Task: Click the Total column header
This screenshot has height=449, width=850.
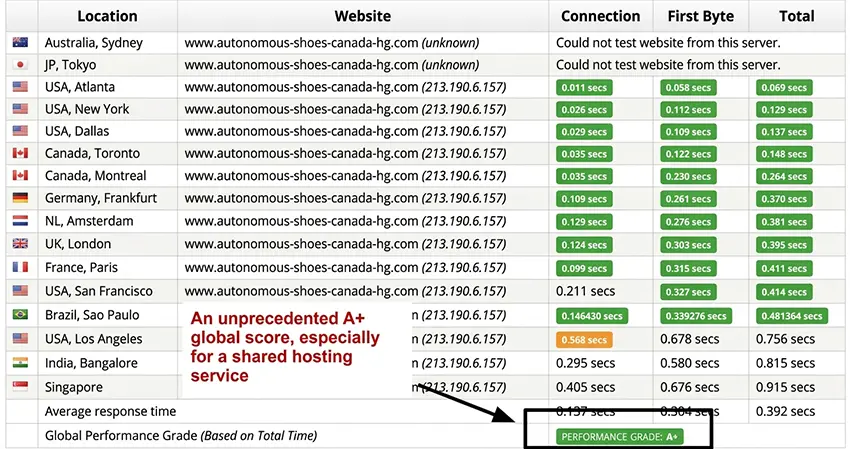Action: click(x=797, y=16)
